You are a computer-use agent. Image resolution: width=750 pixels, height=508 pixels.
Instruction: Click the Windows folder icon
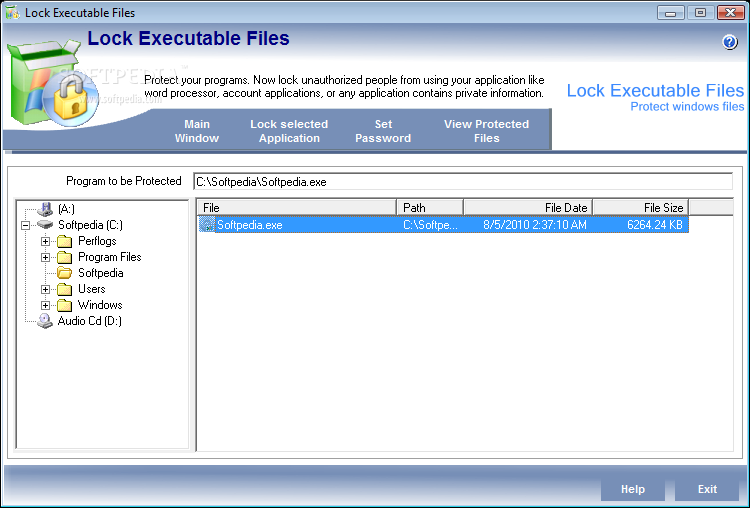(x=65, y=305)
